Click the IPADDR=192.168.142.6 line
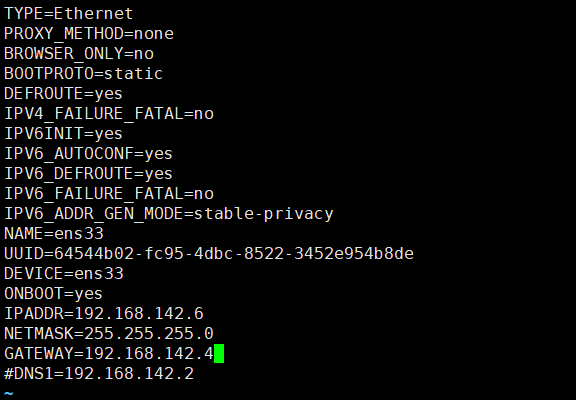This screenshot has height=400, width=576. [x=104, y=314]
